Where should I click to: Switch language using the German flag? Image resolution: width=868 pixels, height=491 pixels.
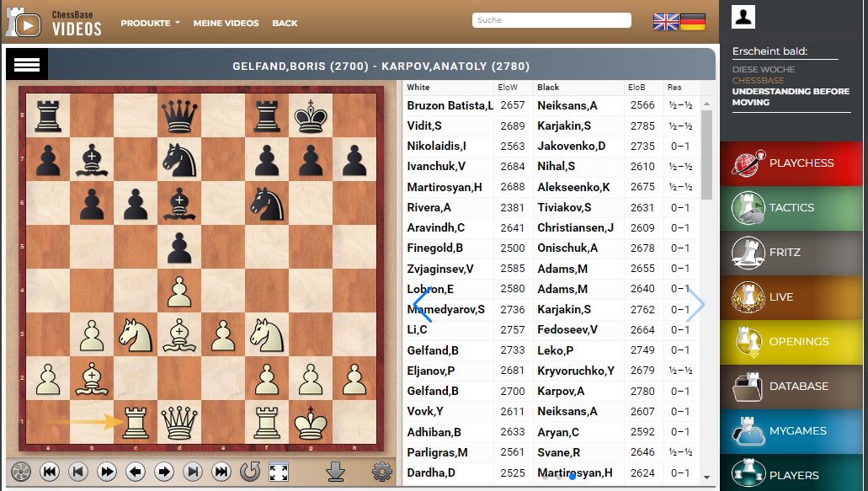click(693, 22)
